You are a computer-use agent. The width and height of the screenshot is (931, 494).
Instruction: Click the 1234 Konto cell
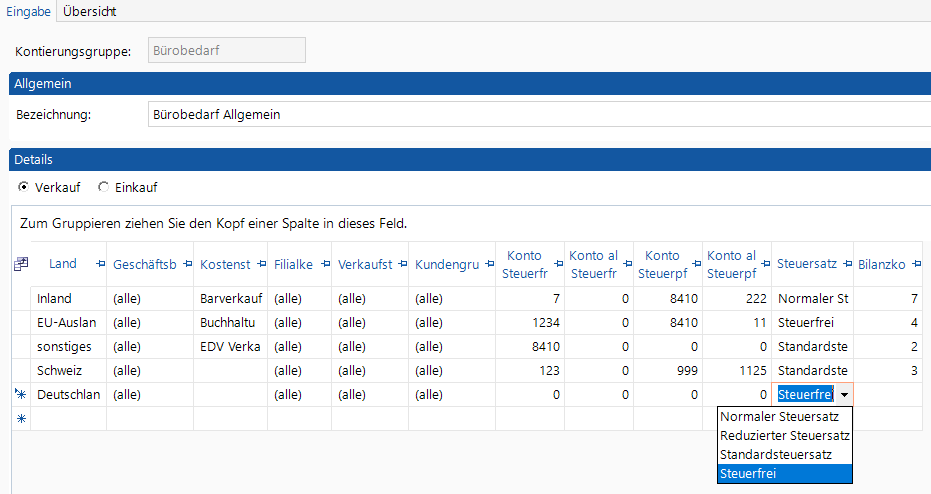pyautogui.click(x=530, y=322)
